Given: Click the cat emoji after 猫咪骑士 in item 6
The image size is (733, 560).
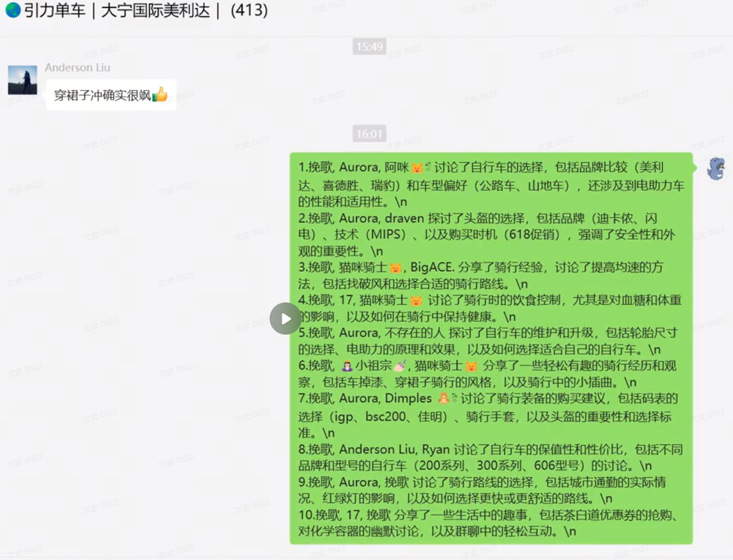Looking at the screenshot, I should pyautogui.click(x=471, y=366).
